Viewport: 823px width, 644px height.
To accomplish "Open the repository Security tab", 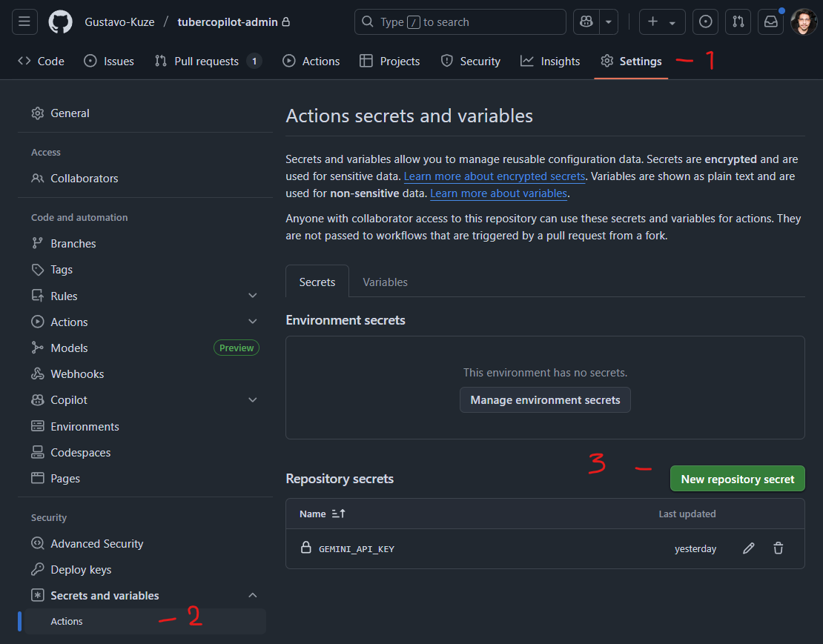I will pos(470,62).
